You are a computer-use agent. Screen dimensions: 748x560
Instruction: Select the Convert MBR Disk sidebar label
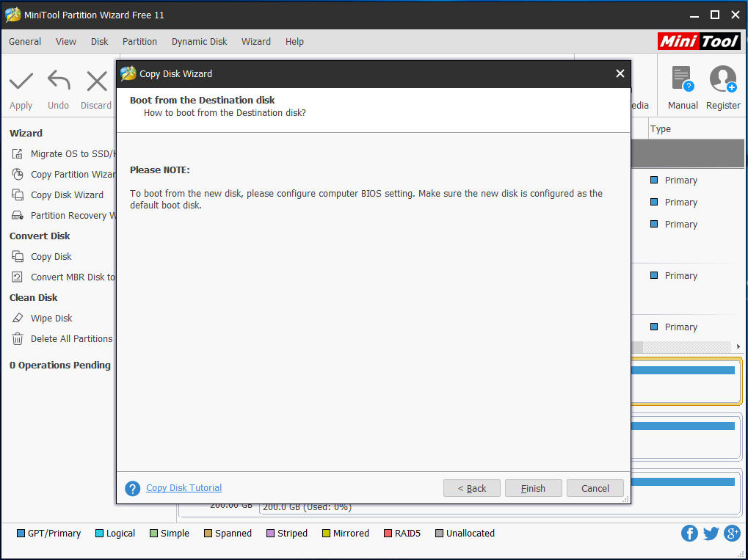pyautogui.click(x=73, y=277)
